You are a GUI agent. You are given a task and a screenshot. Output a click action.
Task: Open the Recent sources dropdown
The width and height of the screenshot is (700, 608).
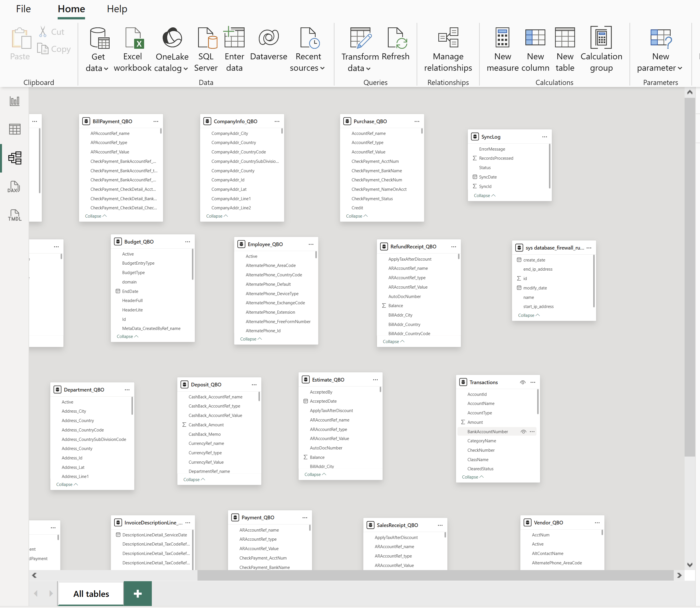pos(308,50)
